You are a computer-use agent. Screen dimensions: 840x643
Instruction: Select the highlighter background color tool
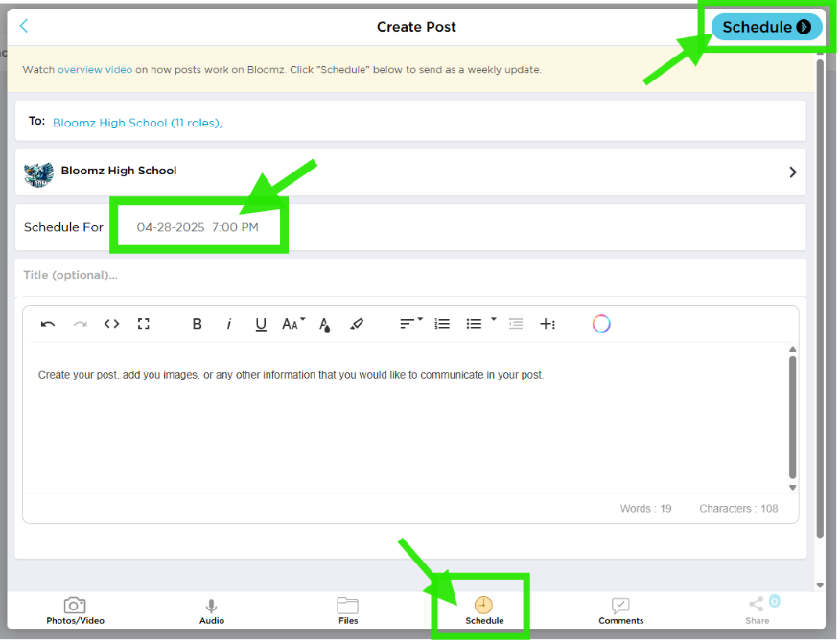coord(357,324)
